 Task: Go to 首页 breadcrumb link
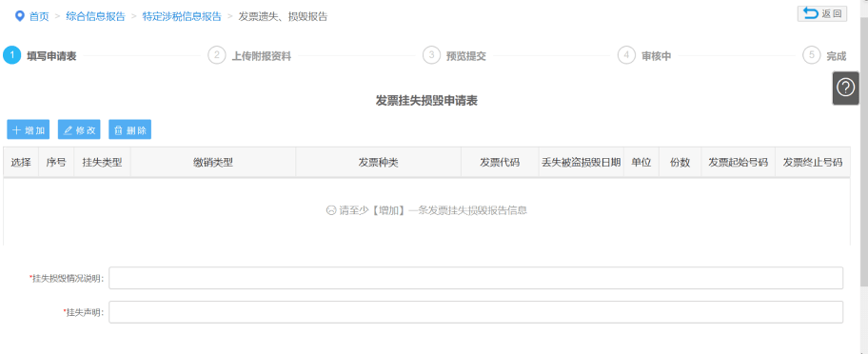click(39, 16)
